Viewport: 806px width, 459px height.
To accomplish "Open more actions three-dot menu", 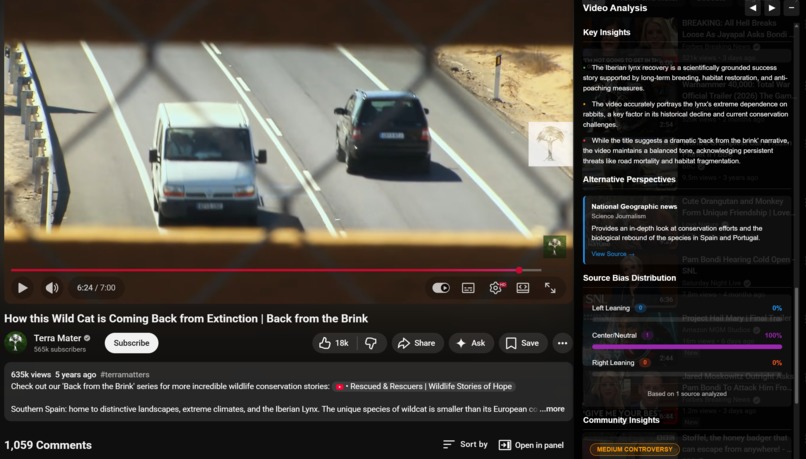I will coord(562,343).
